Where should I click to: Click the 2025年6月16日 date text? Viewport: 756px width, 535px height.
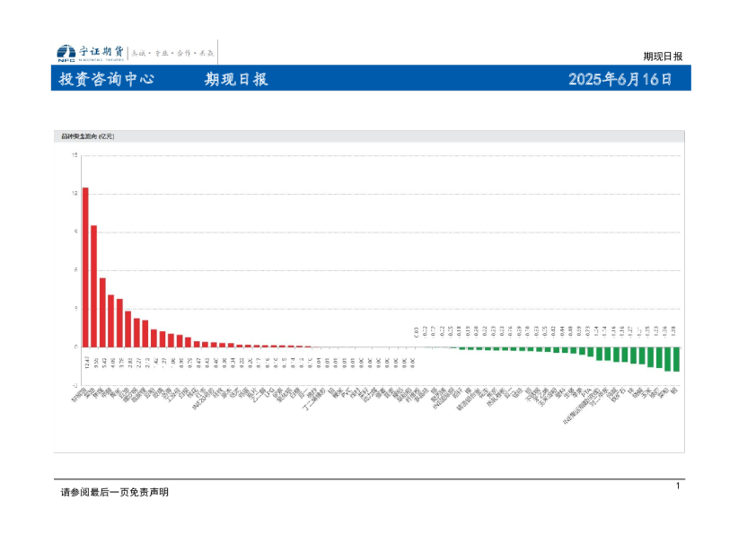click(x=620, y=79)
